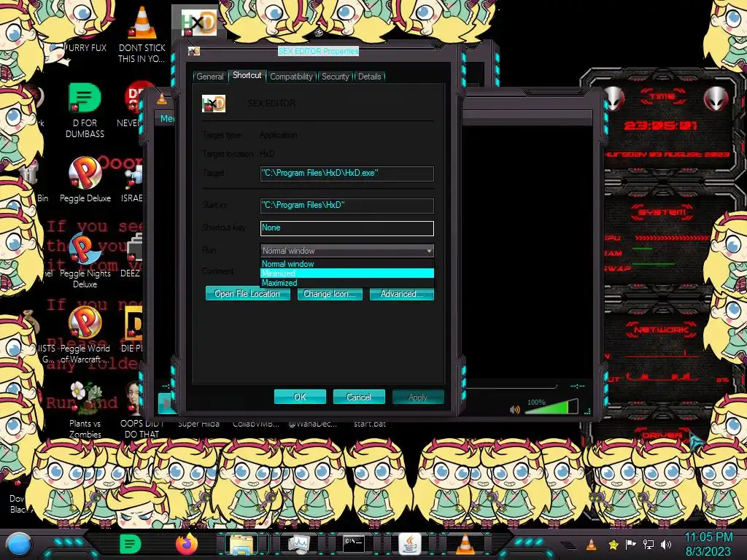Click the NETWORK header in the red widget

pyautogui.click(x=661, y=329)
